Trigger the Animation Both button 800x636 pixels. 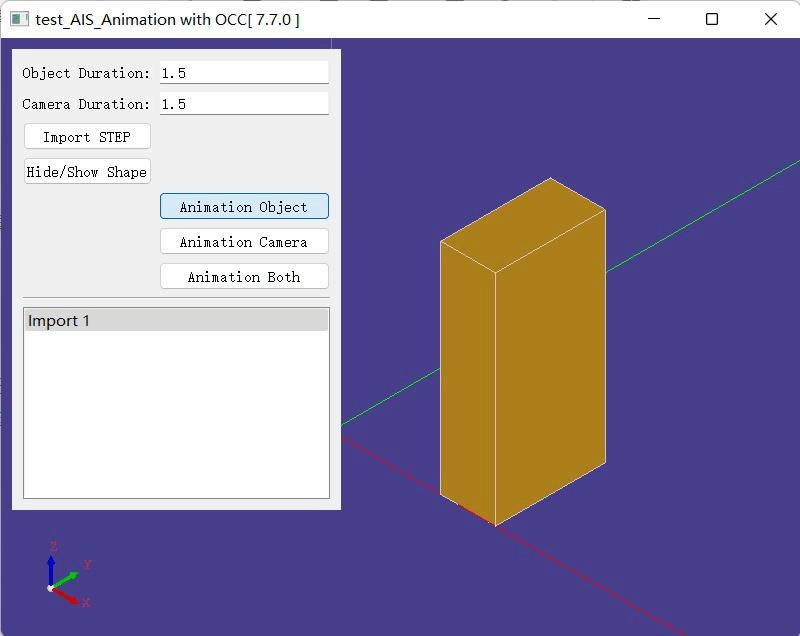(x=244, y=277)
